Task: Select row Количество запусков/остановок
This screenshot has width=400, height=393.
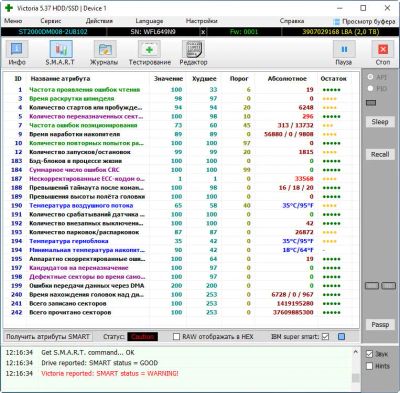Action: [182, 152]
